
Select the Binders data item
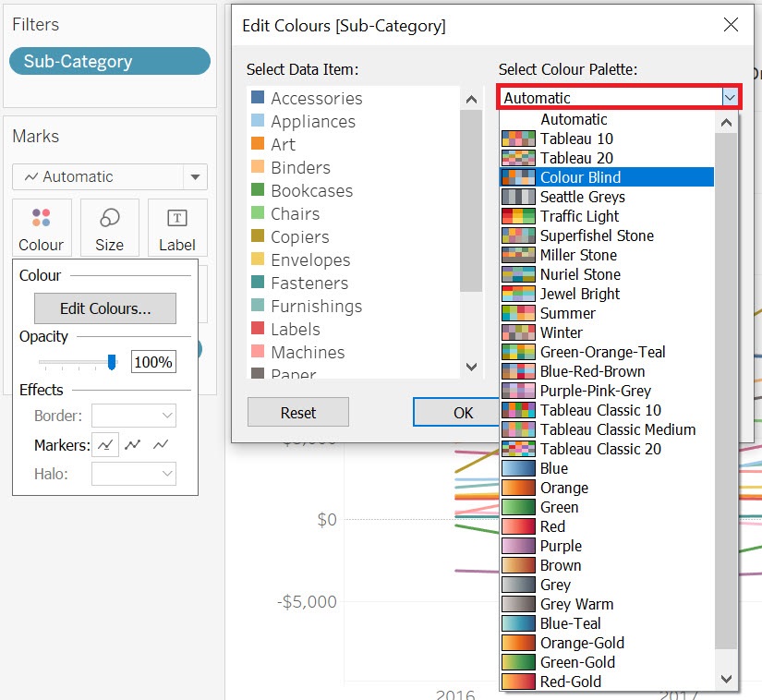(355, 167)
